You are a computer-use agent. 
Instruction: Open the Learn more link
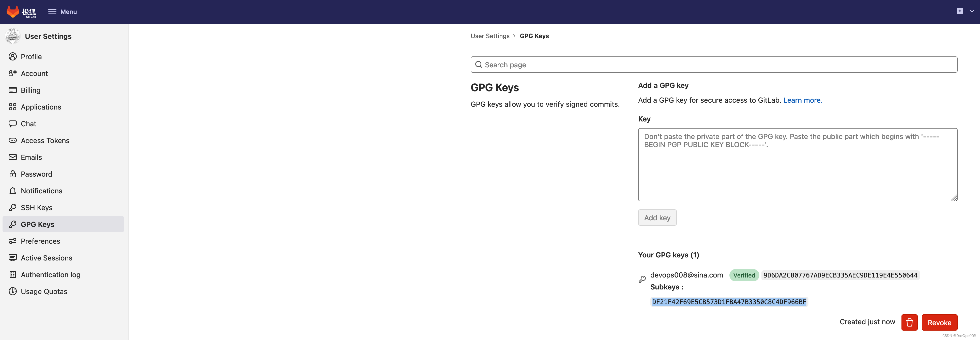tap(802, 100)
